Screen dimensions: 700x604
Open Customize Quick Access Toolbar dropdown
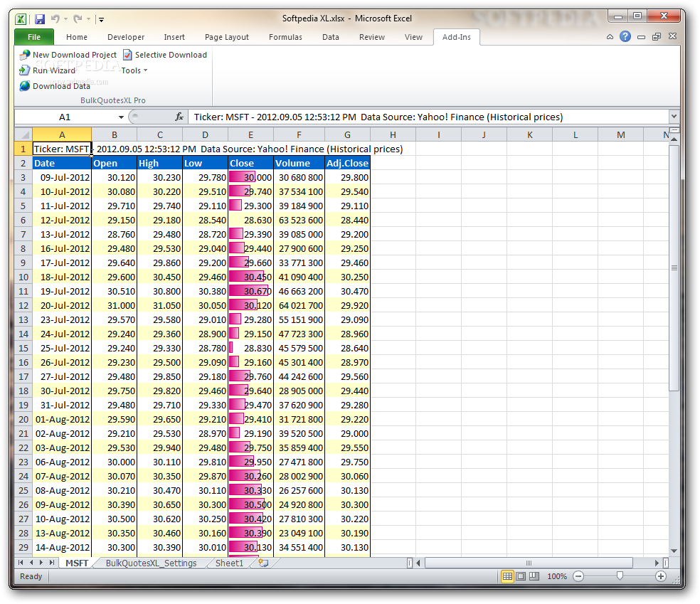point(101,19)
